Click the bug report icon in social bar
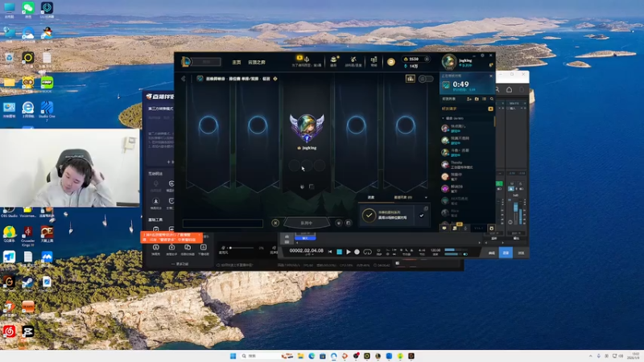 tap(491, 228)
